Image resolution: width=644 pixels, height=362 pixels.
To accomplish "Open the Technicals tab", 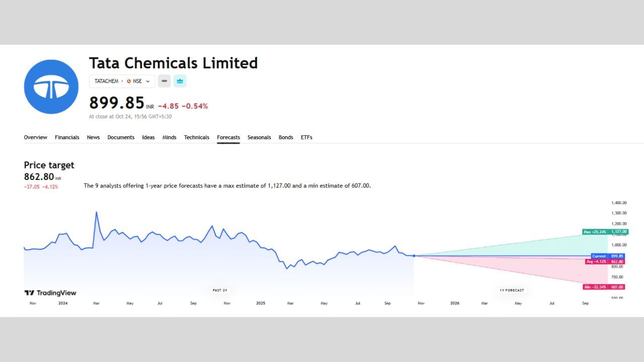I will pyautogui.click(x=196, y=137).
